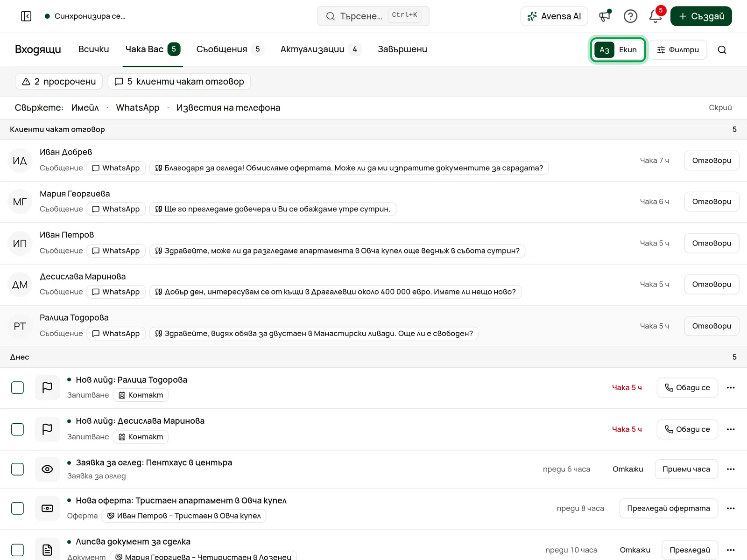
Task: Accept viewing with Приеми часа
Action: 686,469
